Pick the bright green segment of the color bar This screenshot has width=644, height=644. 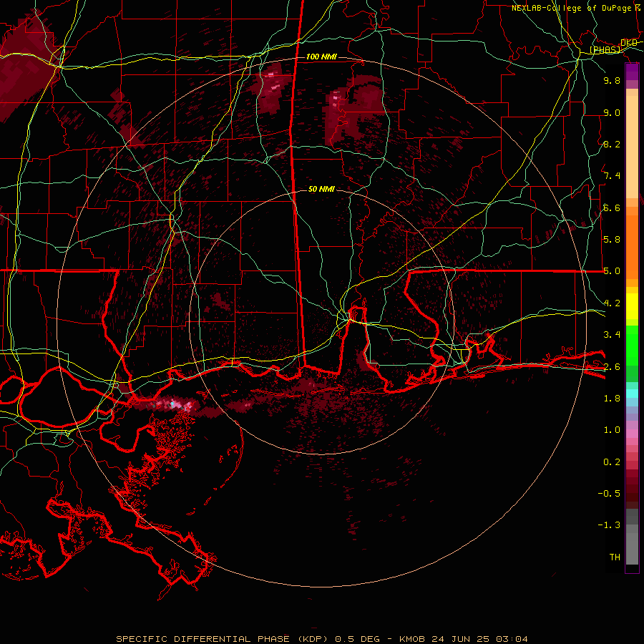tap(632, 345)
